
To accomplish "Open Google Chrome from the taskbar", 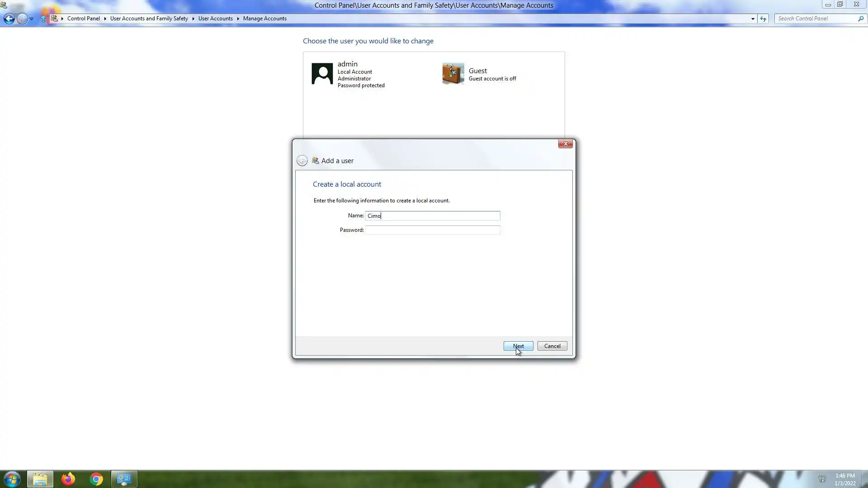I will (x=96, y=479).
